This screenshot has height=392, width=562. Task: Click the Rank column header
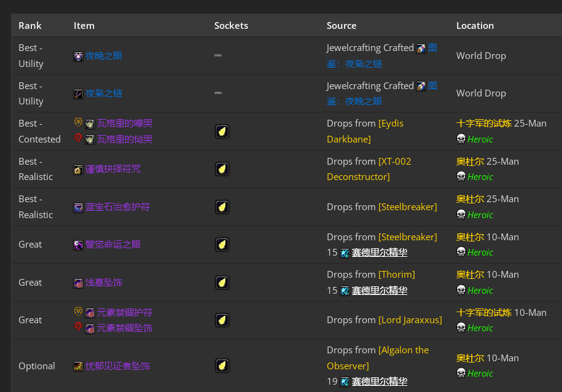point(29,25)
